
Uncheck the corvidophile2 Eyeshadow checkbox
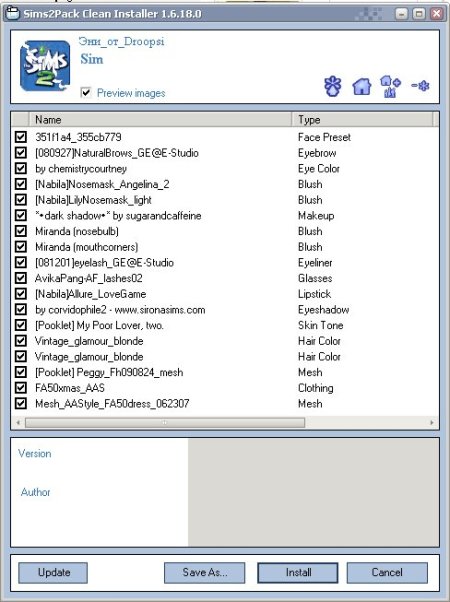(x=21, y=309)
